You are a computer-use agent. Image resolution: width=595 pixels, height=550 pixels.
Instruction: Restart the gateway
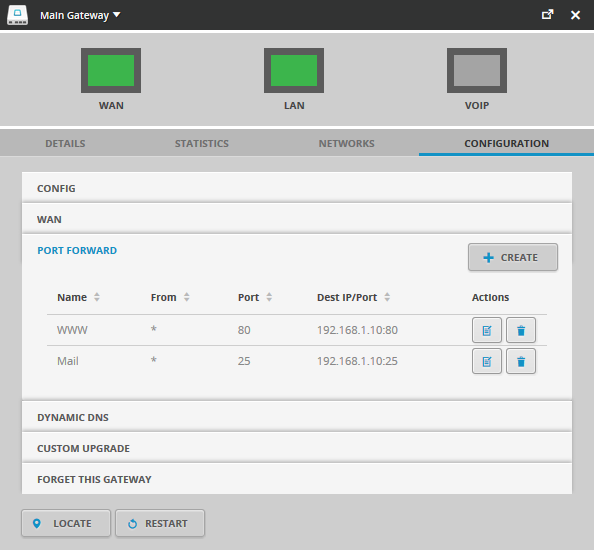pyautogui.click(x=160, y=523)
